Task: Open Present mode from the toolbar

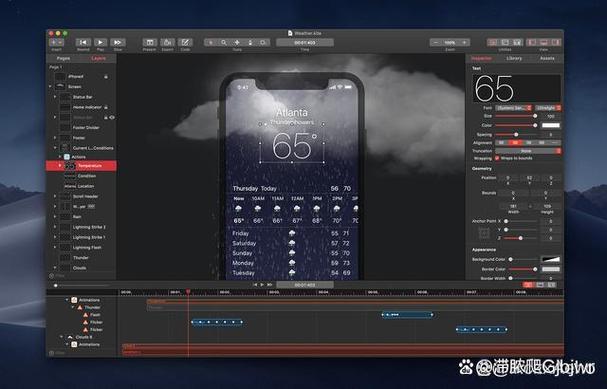Action: [149, 42]
